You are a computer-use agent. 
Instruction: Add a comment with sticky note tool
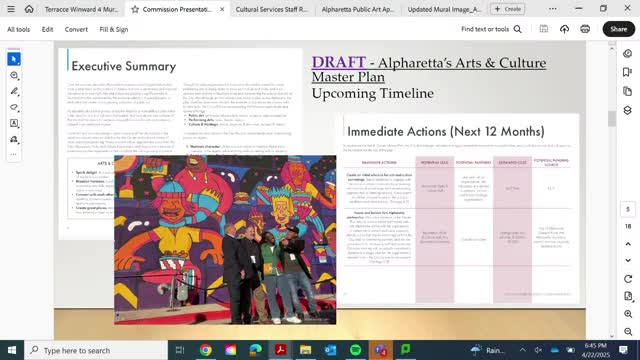pos(14,76)
